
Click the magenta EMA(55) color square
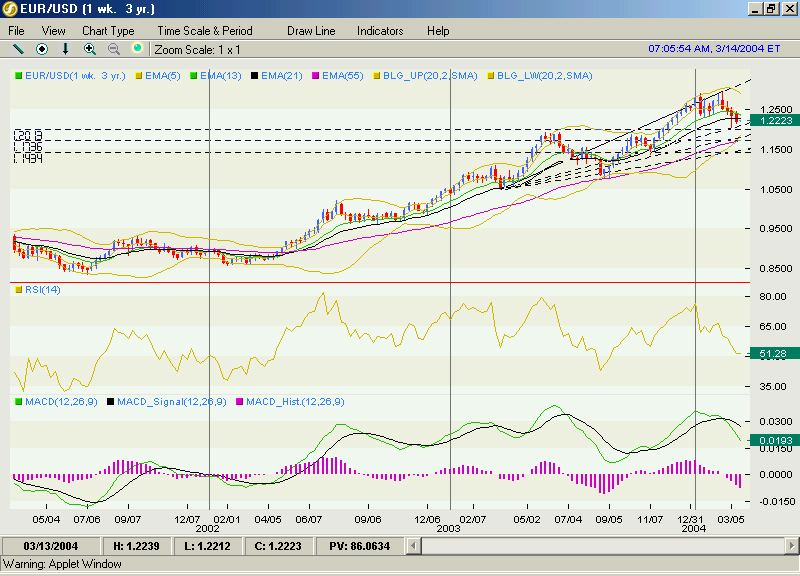(x=314, y=75)
